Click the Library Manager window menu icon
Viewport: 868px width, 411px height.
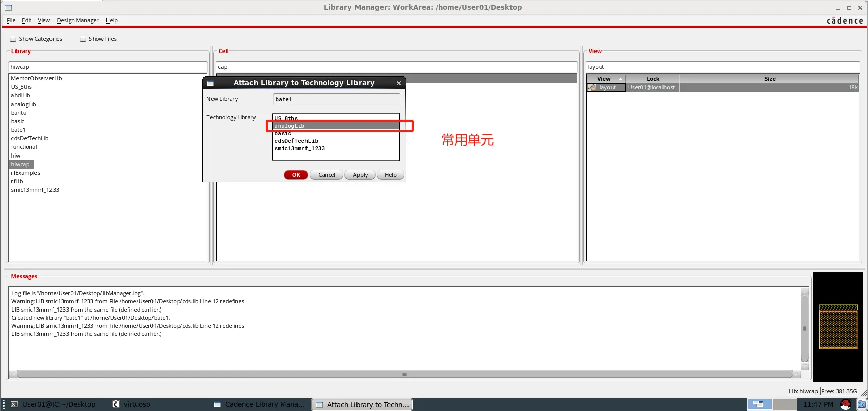coord(8,7)
